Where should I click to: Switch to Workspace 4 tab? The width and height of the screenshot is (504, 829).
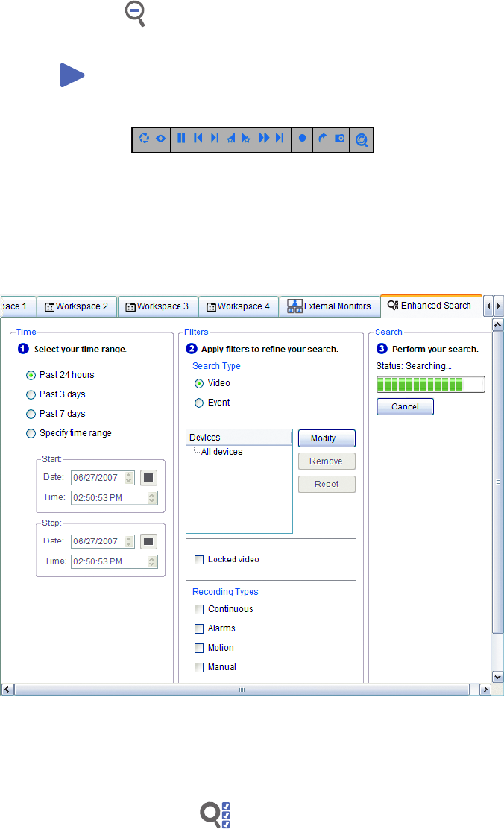pyautogui.click(x=239, y=306)
